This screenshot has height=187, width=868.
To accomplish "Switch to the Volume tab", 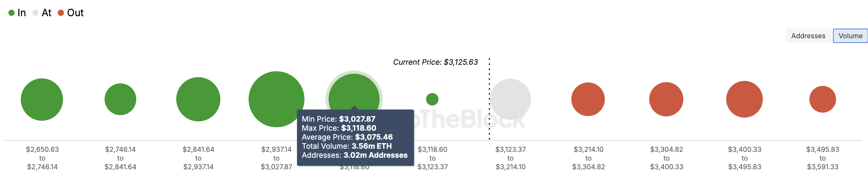I will point(850,35).
